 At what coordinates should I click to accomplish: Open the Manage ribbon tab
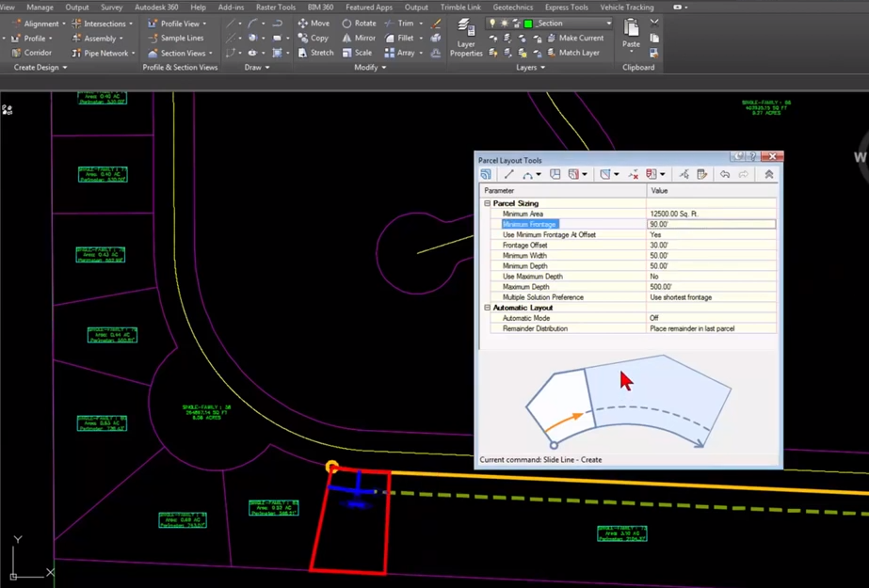point(40,8)
